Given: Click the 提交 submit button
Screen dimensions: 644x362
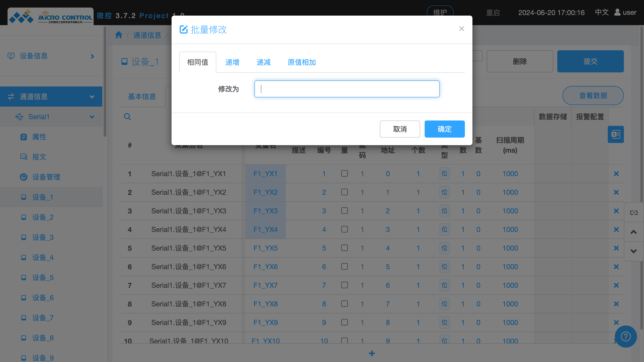Looking at the screenshot, I should 591,61.
